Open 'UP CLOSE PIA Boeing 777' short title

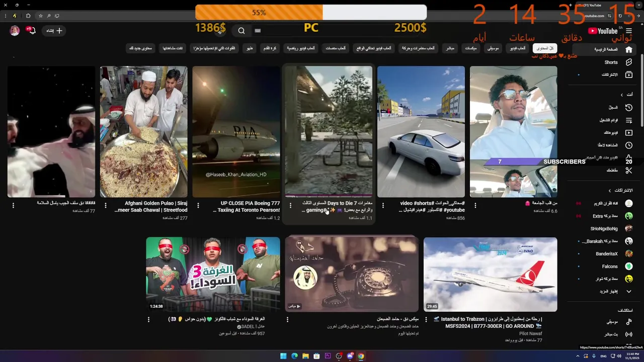(x=247, y=207)
